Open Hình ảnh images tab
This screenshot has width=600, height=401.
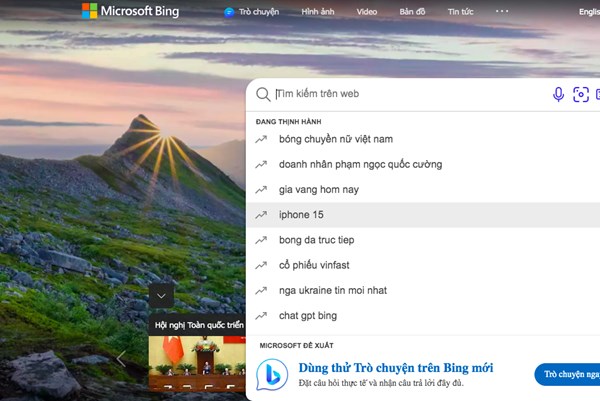[x=318, y=12]
